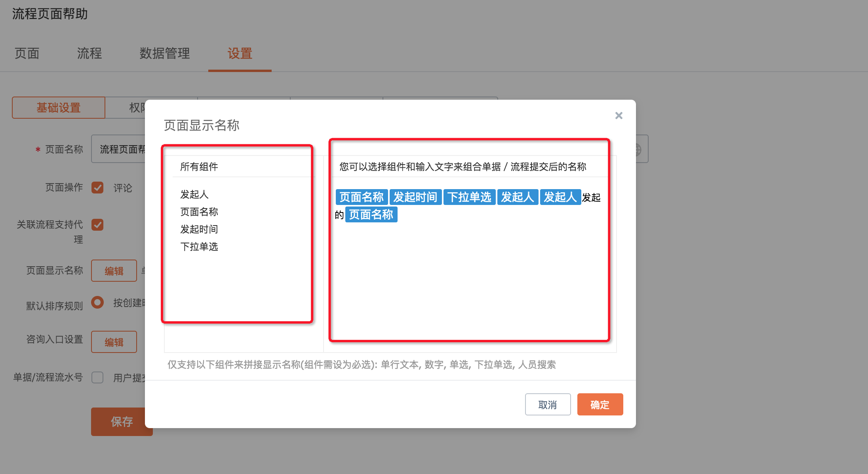Switch to the 设置 tab

tap(240, 53)
